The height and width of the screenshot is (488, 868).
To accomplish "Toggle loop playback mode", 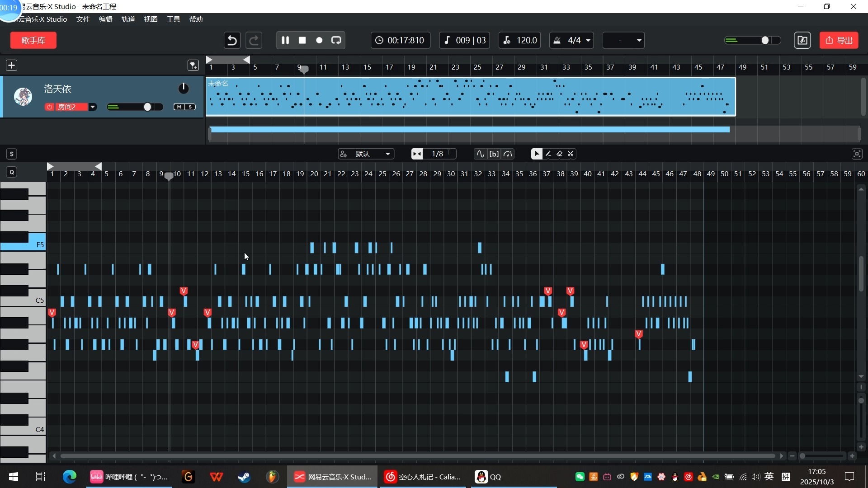I will click(336, 40).
